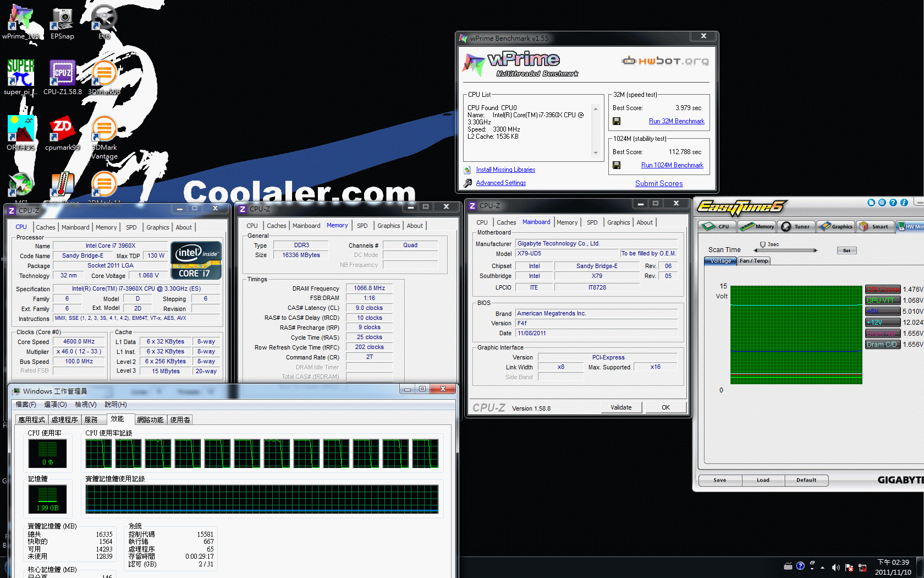Click the +12V legend swatch in EasyTune6
The image size is (924, 578).
(x=883, y=323)
